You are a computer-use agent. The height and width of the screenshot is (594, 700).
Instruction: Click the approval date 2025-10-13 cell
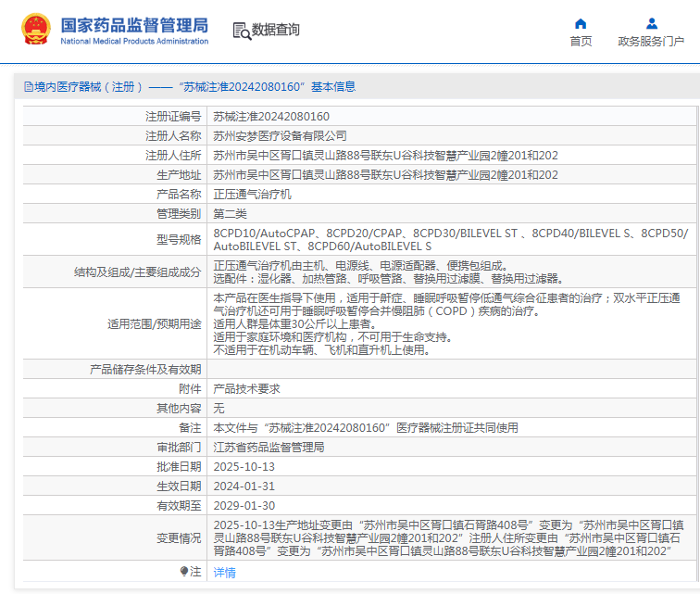244,467
